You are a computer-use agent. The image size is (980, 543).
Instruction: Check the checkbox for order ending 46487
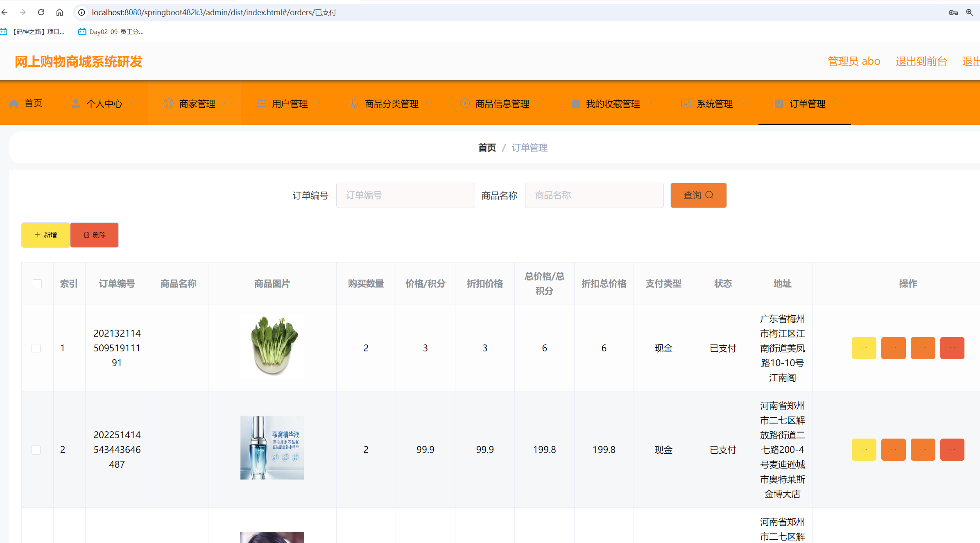[x=36, y=449]
